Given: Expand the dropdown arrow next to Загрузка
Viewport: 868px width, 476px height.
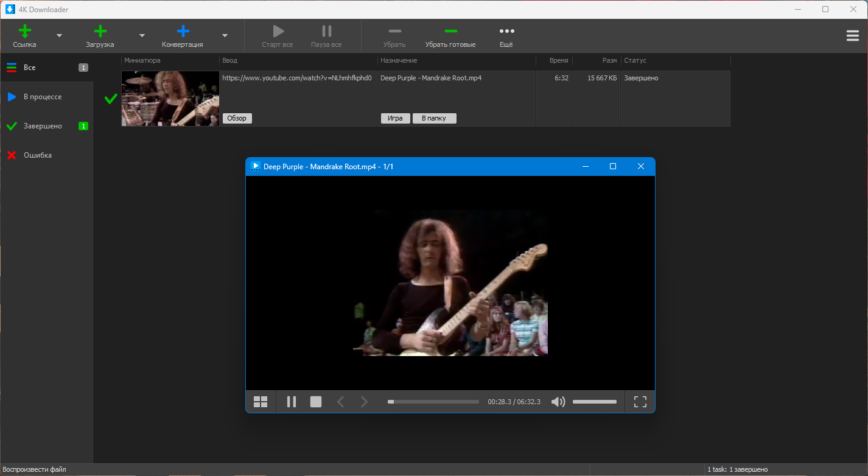Looking at the screenshot, I should (142, 35).
